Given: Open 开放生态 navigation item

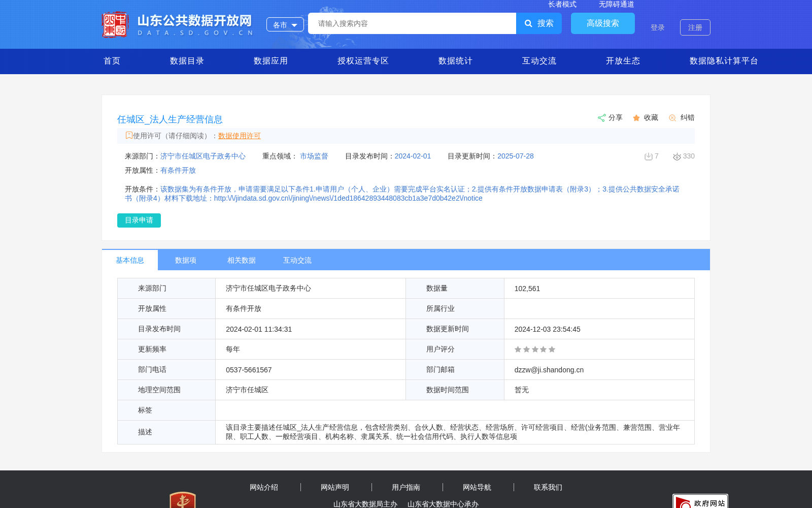Looking at the screenshot, I should tap(623, 61).
